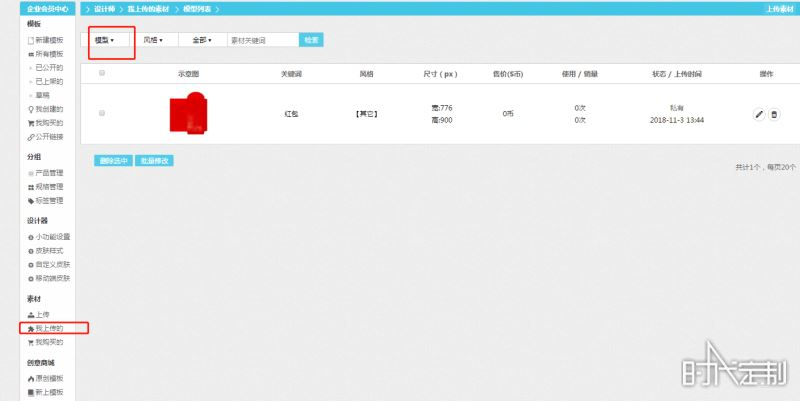Click the 【其它】 style cell
Image resolution: width=800 pixels, height=401 pixels.
click(x=366, y=114)
